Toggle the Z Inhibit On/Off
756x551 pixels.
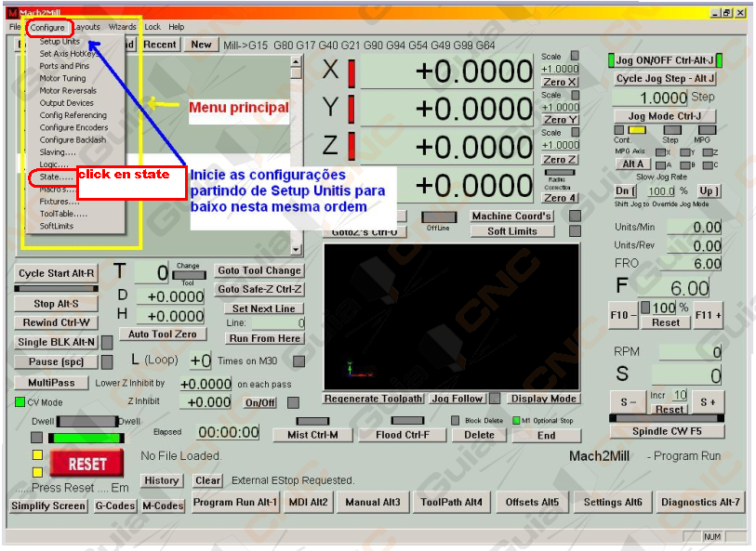[x=260, y=402]
